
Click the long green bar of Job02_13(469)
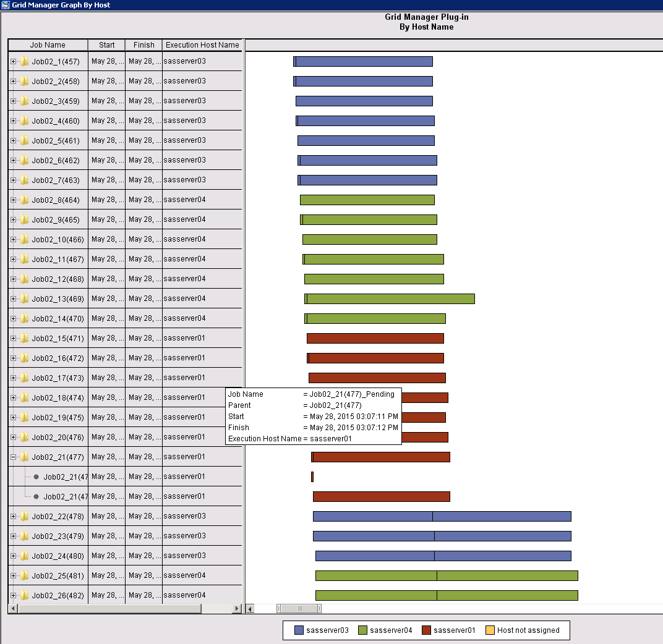coord(390,299)
